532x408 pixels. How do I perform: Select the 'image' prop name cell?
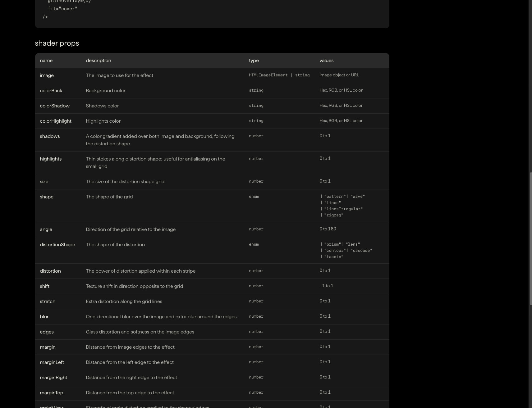(x=47, y=75)
